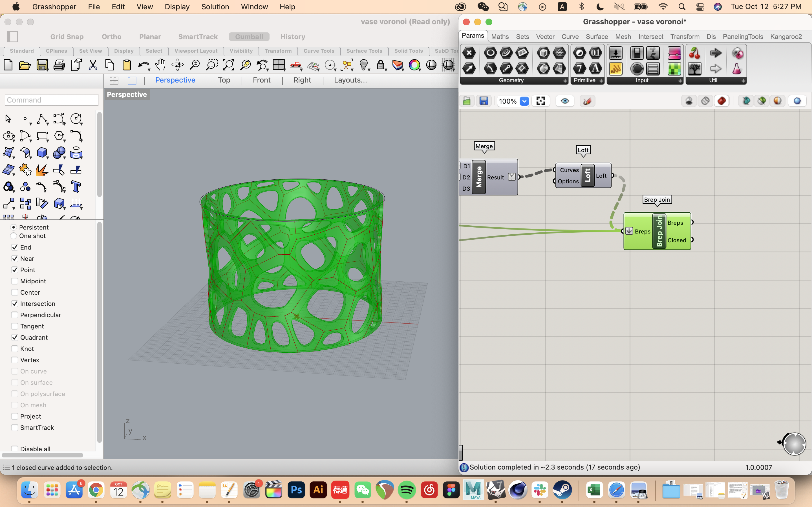Image resolution: width=812 pixels, height=507 pixels.
Task: Click the scissors Cut icon in Rhino toolbar
Action: click(93, 65)
